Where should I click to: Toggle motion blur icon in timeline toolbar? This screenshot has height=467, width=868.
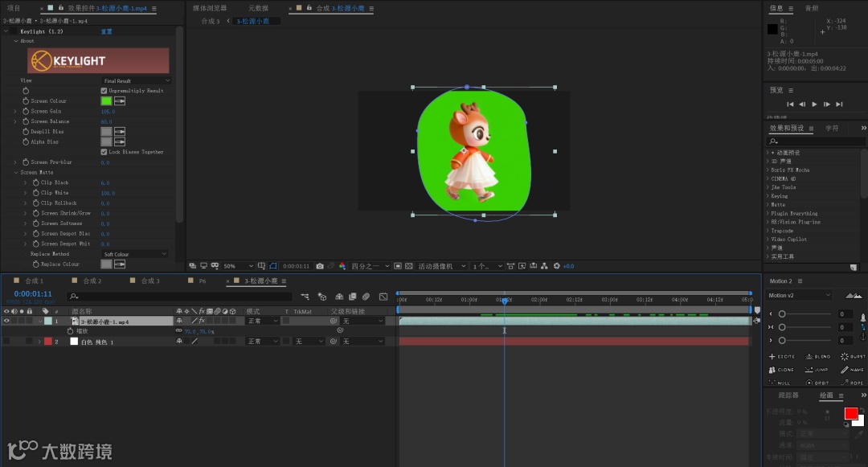[x=366, y=297]
